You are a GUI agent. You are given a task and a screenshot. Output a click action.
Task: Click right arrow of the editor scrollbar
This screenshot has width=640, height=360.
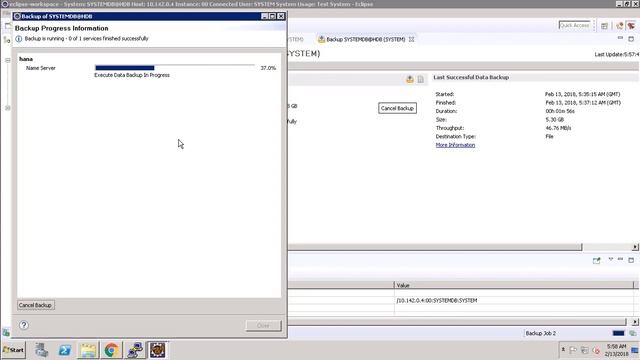[x=635, y=247]
